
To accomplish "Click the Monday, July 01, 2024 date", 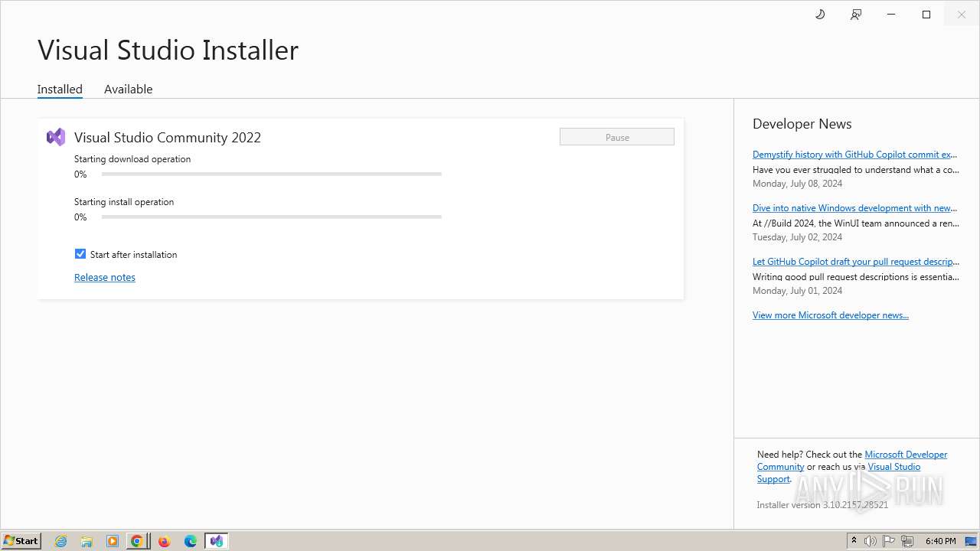I will point(798,291).
